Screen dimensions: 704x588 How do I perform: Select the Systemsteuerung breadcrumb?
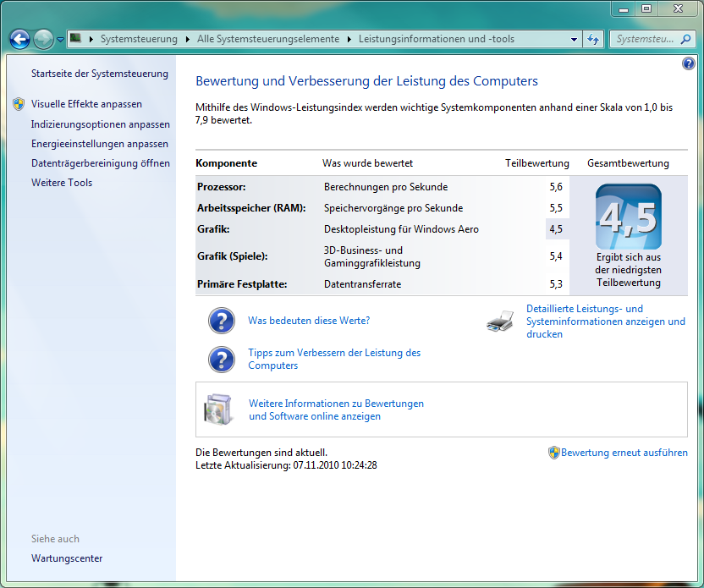click(x=139, y=39)
